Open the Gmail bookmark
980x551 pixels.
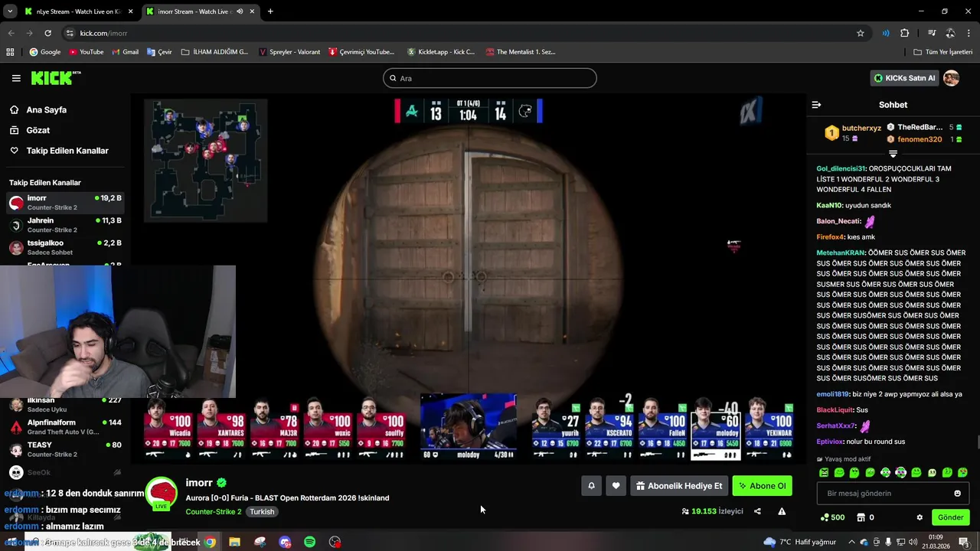(x=125, y=52)
